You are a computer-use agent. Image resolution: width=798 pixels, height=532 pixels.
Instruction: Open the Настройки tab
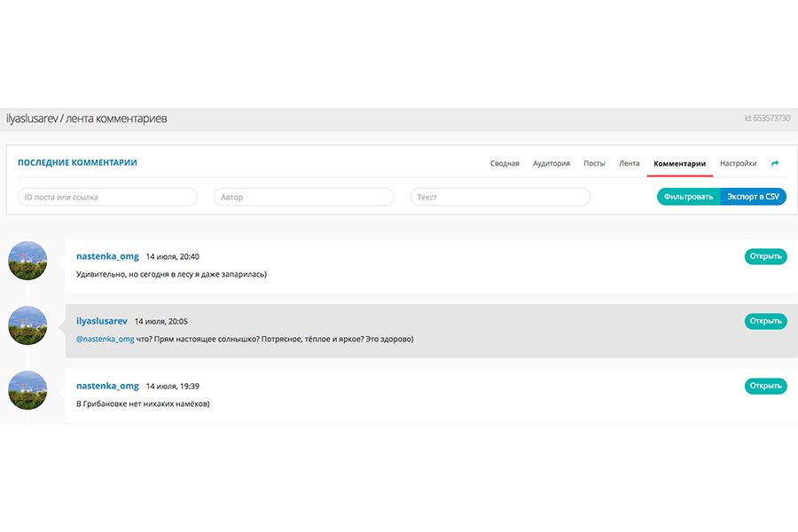click(738, 163)
